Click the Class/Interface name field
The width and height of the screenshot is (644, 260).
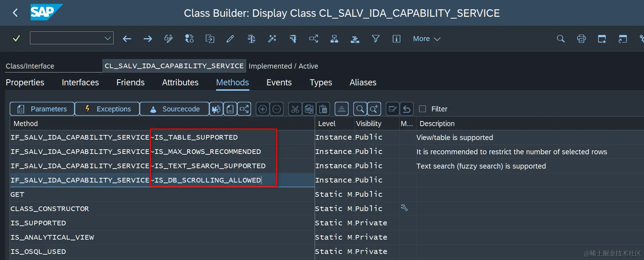[174, 66]
